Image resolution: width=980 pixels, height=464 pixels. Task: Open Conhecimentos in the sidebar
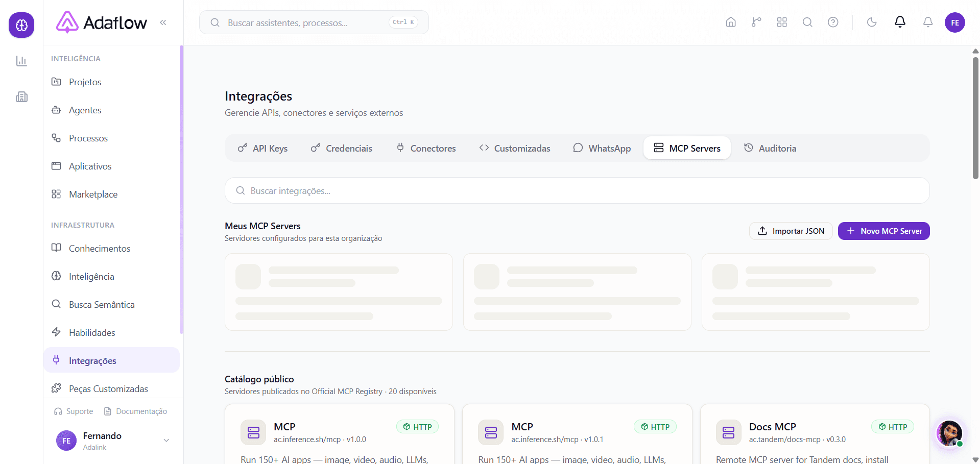coord(111,249)
